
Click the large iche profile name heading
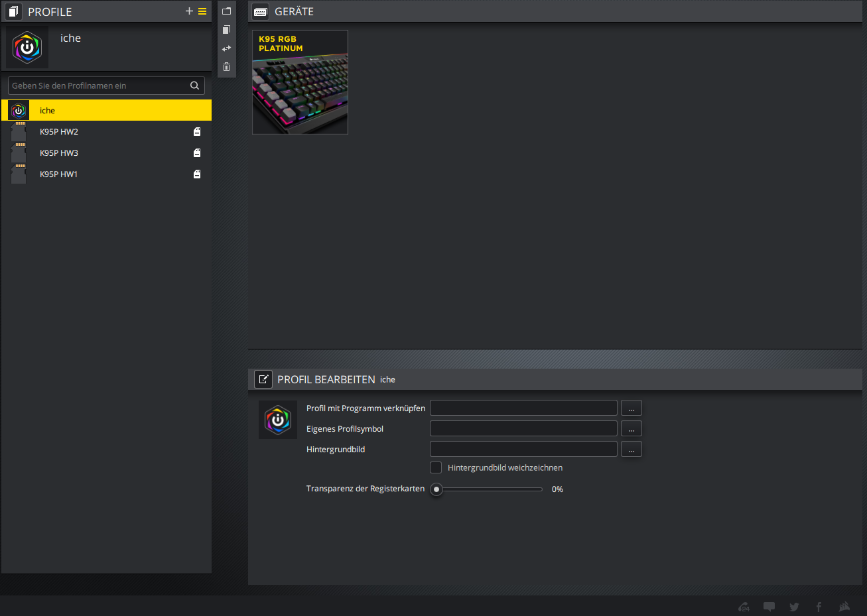70,38
